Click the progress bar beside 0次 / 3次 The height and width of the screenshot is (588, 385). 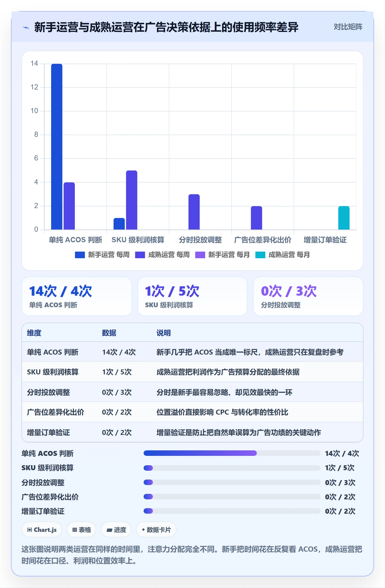pos(232,482)
